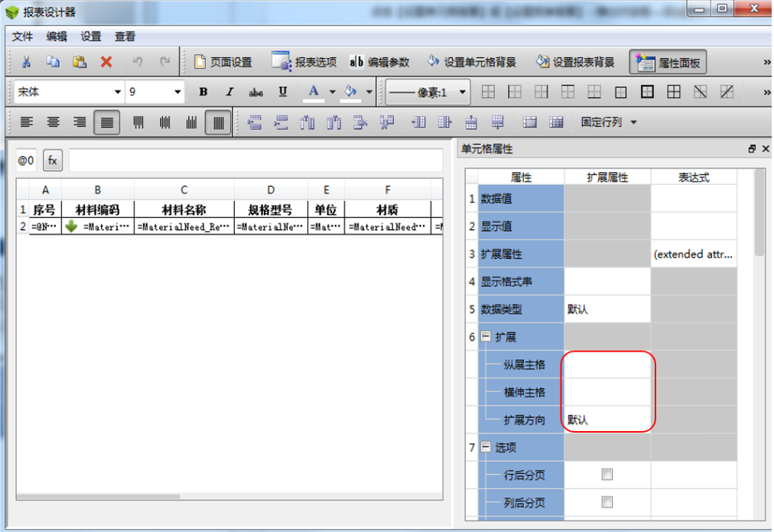This screenshot has width=774, height=532.
Task: Align text right horizontally
Action: (80, 122)
